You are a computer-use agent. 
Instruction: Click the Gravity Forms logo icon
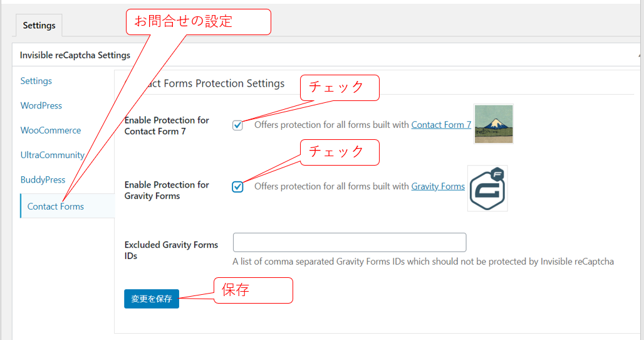click(x=487, y=188)
